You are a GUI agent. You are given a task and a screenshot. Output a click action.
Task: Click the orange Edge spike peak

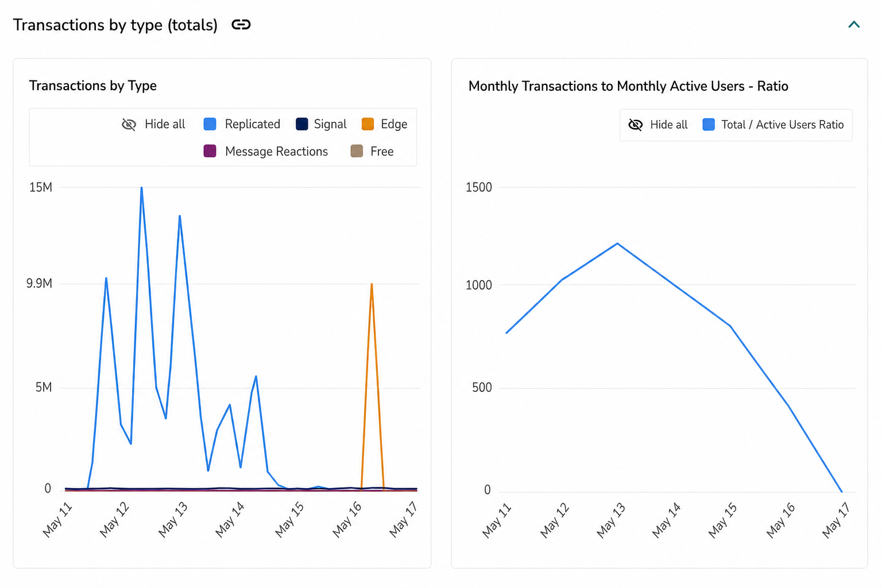[x=372, y=284]
